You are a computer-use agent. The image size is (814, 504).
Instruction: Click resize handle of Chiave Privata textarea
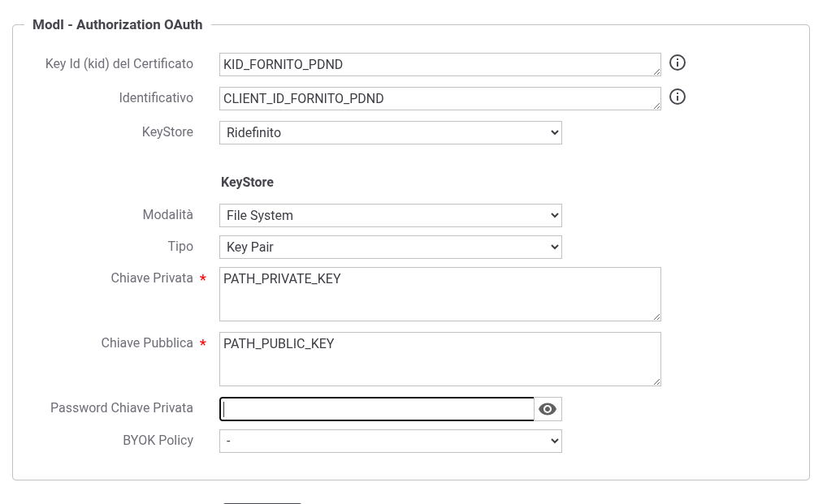656,317
